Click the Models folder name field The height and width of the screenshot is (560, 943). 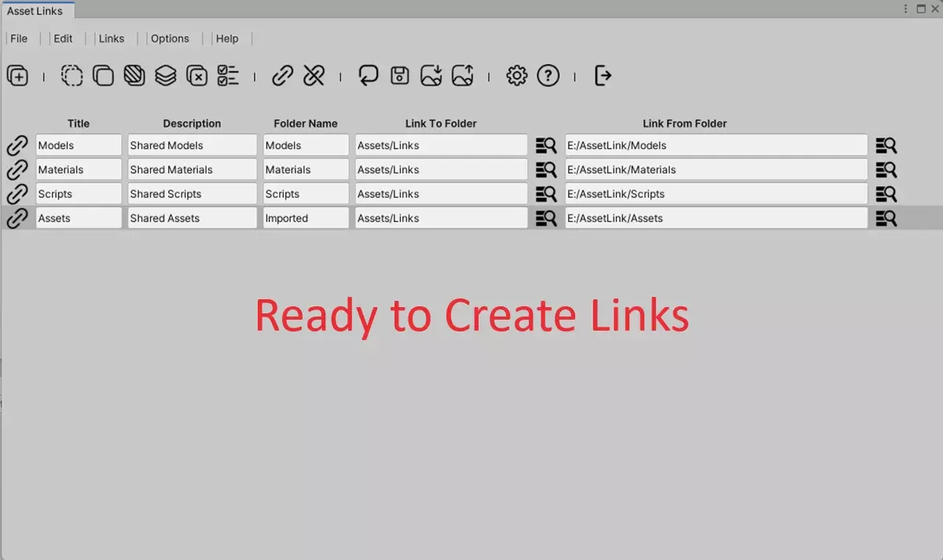pyautogui.click(x=306, y=145)
